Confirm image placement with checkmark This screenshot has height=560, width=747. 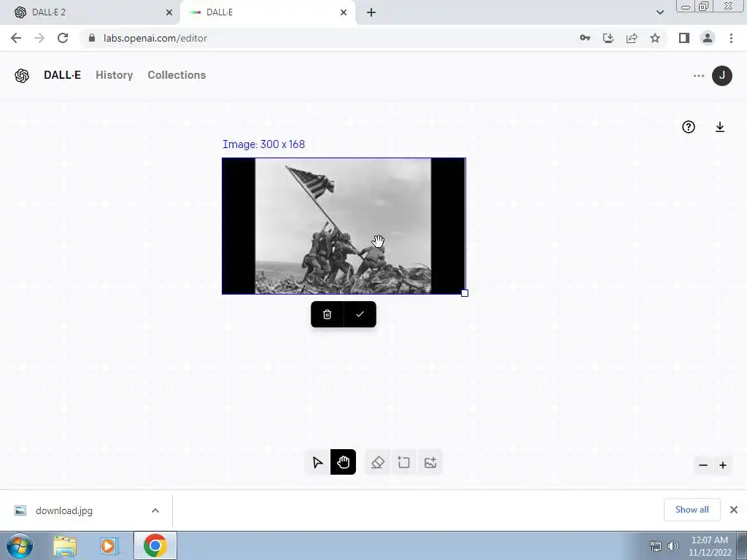tap(360, 314)
